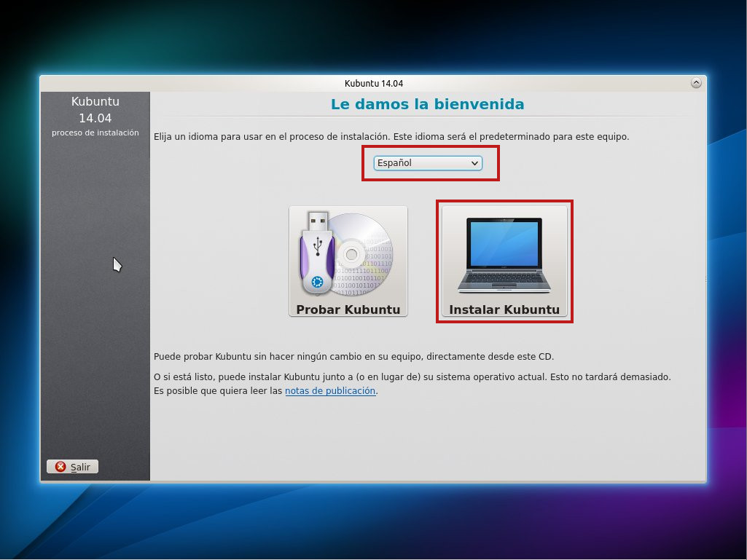Click the 'O si está listo' paragraph
This screenshot has width=747, height=560.
coord(412,384)
